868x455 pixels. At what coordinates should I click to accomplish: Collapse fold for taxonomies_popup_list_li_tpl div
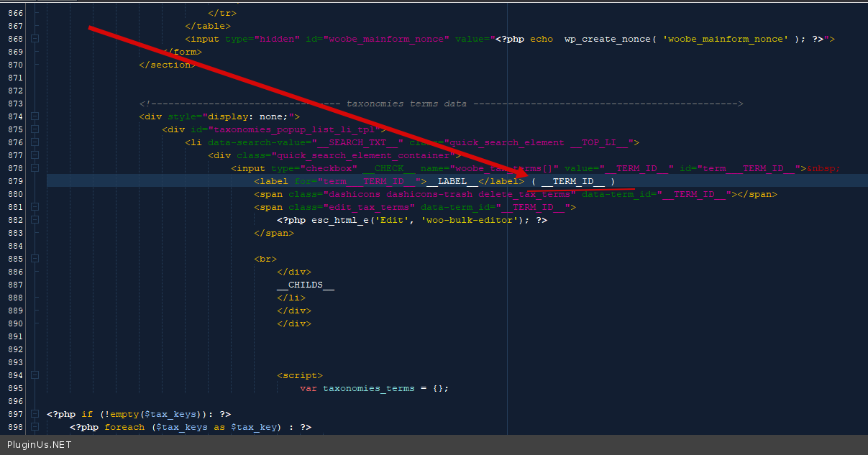(x=35, y=129)
